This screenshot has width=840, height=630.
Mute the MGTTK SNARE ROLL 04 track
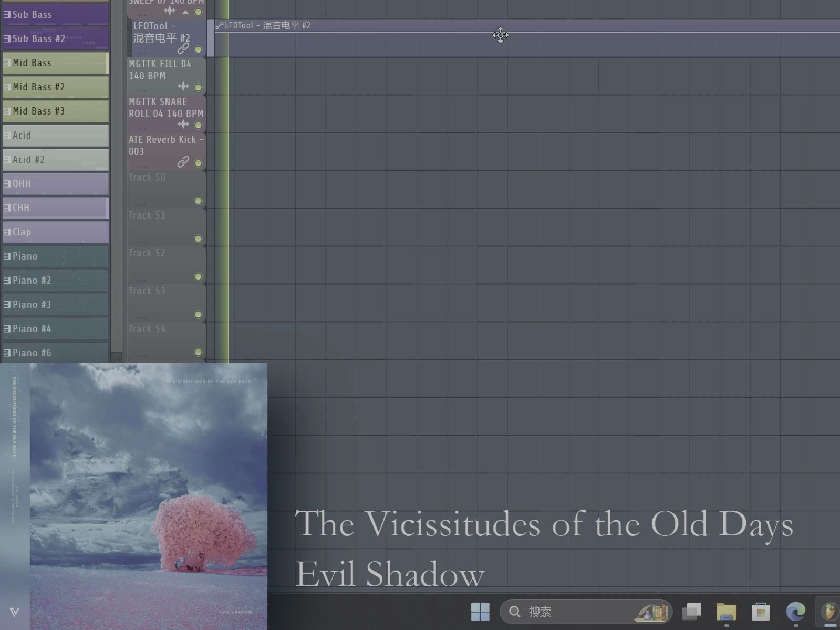tap(198, 125)
